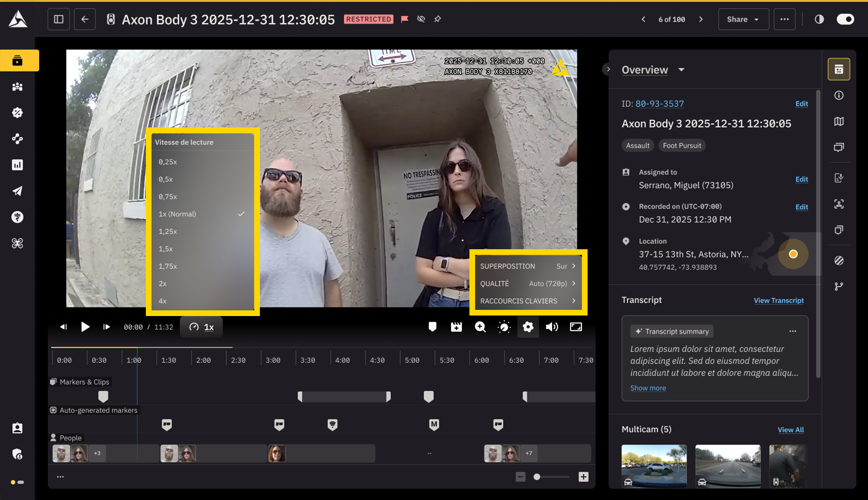Open the map panel icon
The image size is (868, 500).
[839, 121]
